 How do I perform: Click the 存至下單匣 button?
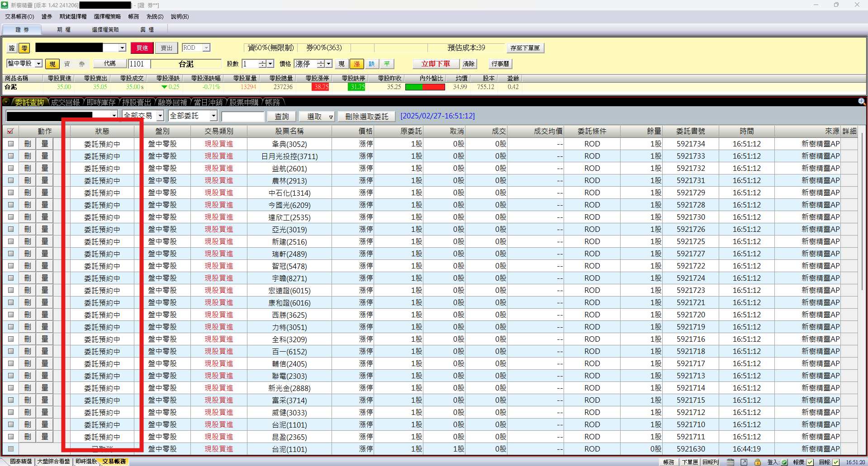pos(525,48)
